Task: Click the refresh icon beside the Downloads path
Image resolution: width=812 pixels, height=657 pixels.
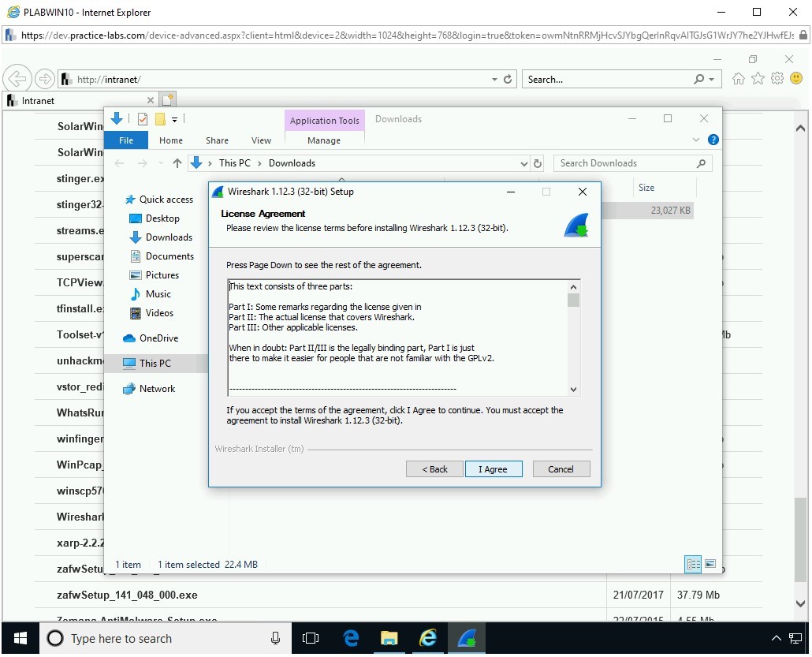Action: (x=538, y=163)
